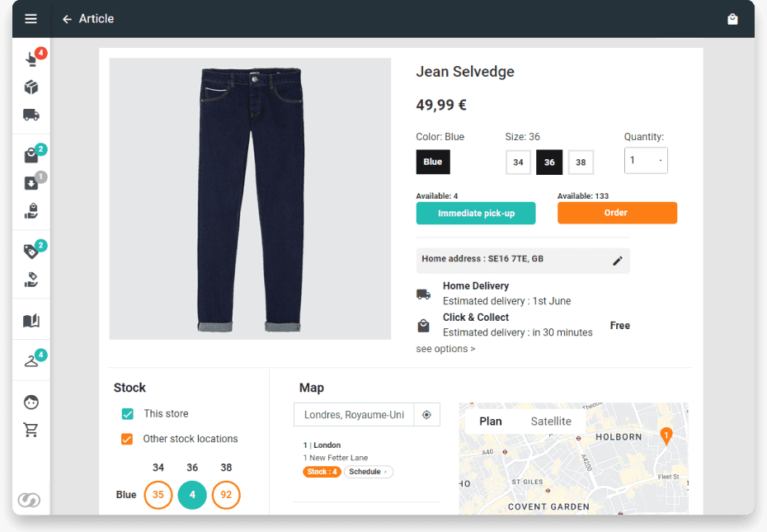Image resolution: width=767 pixels, height=532 pixels.
Task: Expand see options for delivery
Action: click(x=445, y=349)
